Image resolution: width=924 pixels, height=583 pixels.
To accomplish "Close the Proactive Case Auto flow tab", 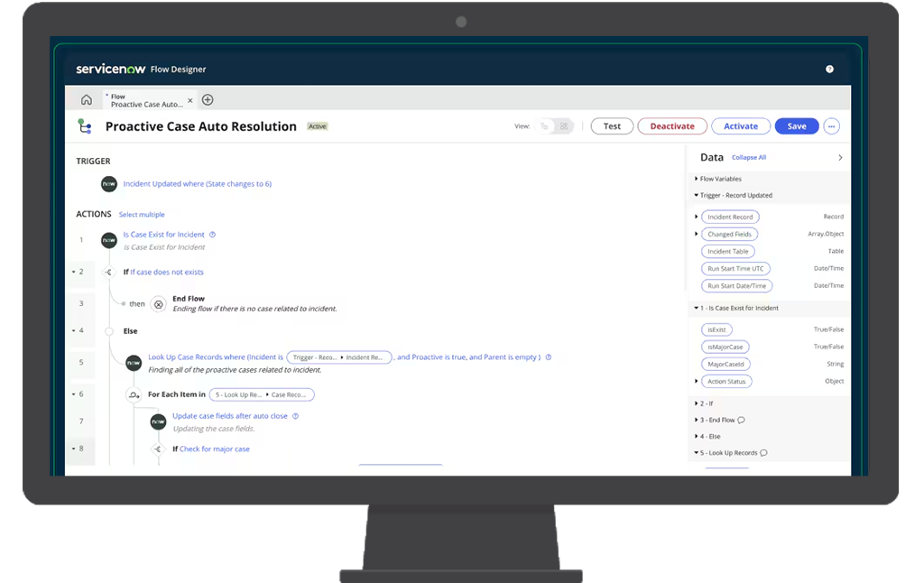I will tap(189, 100).
